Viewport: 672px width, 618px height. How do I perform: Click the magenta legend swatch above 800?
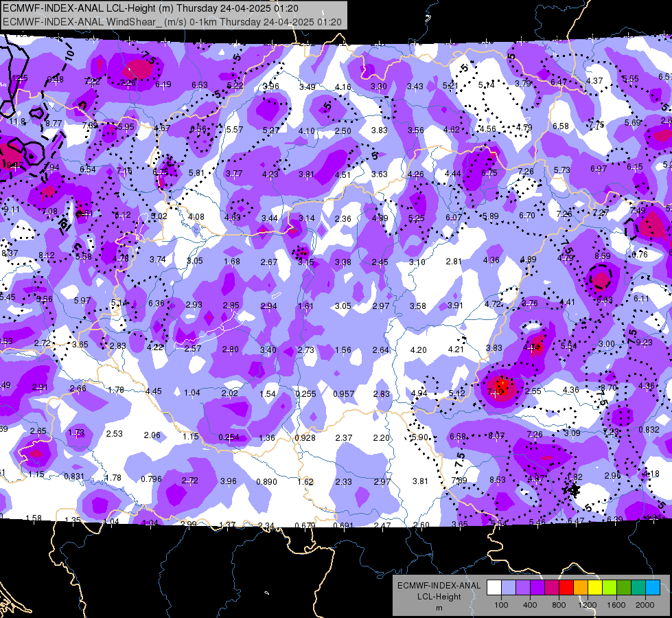tap(552, 588)
